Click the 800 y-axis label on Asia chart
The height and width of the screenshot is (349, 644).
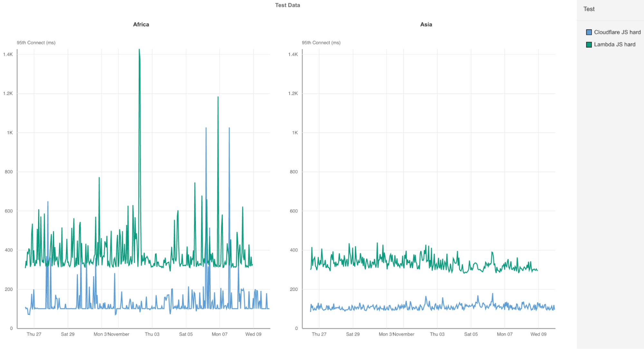coord(294,172)
